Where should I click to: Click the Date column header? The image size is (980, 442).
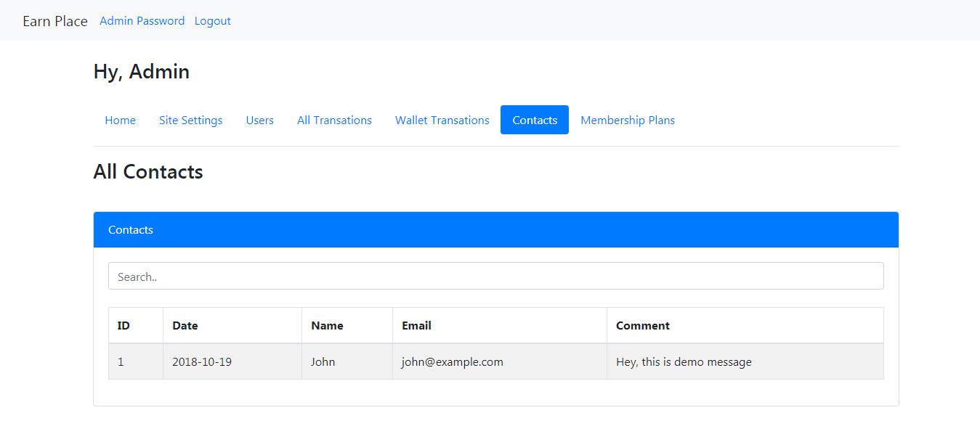click(232, 325)
